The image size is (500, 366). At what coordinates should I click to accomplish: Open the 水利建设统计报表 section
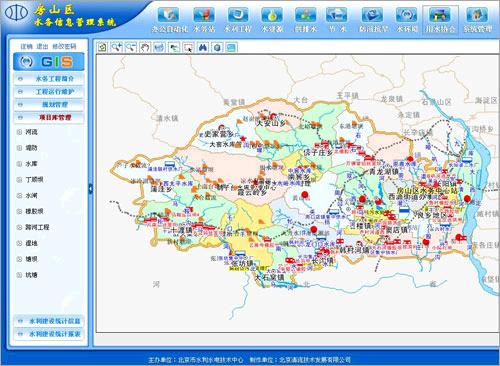[x=49, y=334]
